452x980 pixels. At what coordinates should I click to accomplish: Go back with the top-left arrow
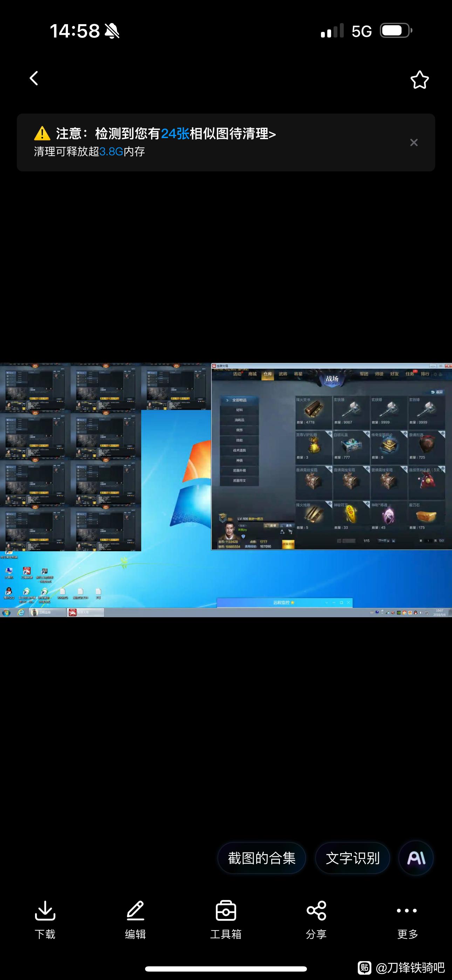click(34, 79)
